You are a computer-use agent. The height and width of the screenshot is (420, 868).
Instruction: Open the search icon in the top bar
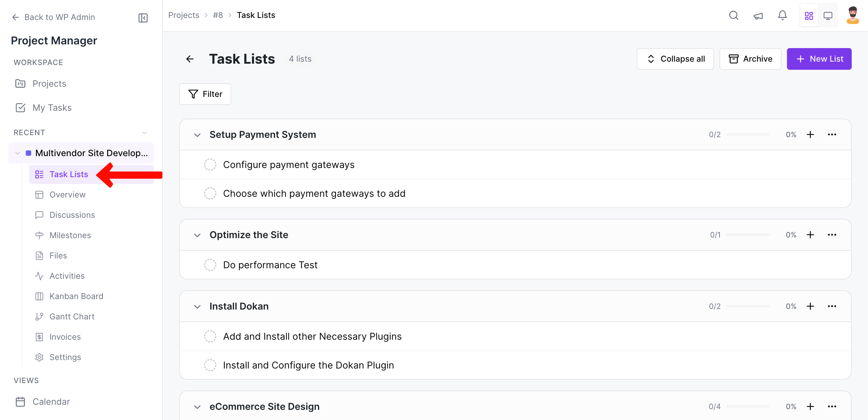[x=733, y=15]
